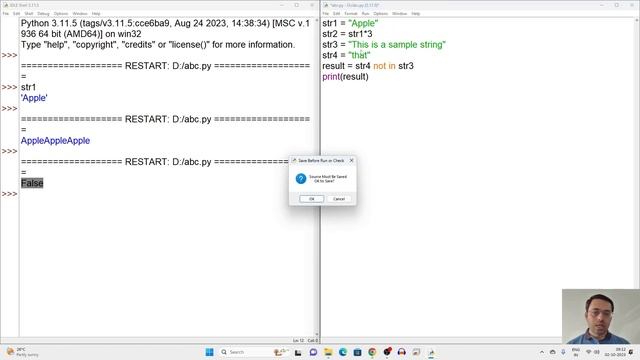Click the blue question mark dialog icon

pos(301,178)
